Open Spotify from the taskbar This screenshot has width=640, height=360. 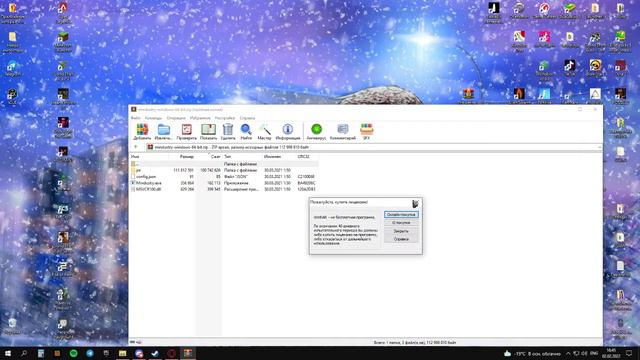pos(73,353)
